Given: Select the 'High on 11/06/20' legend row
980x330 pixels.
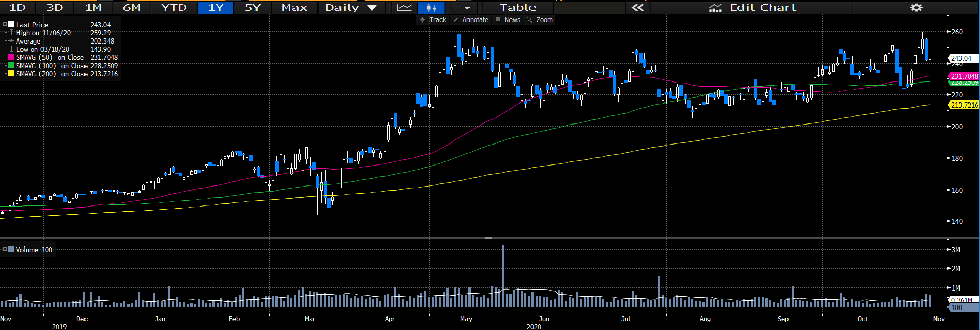Looking at the screenshot, I should click(63, 33).
